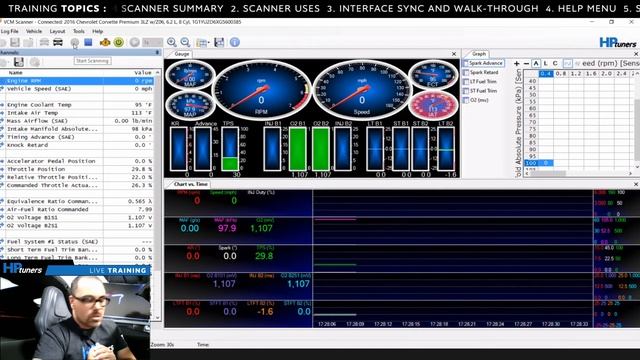Click the pin icon on Channels panel header
640x360 pixels.
point(157,52)
